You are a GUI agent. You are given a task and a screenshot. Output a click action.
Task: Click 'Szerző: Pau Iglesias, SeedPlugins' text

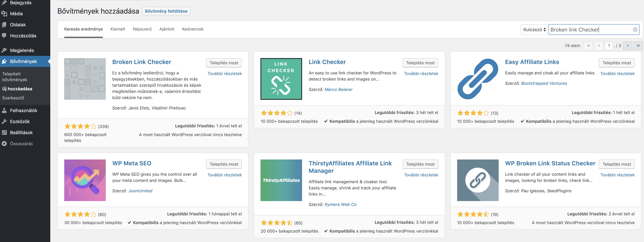tap(538, 191)
